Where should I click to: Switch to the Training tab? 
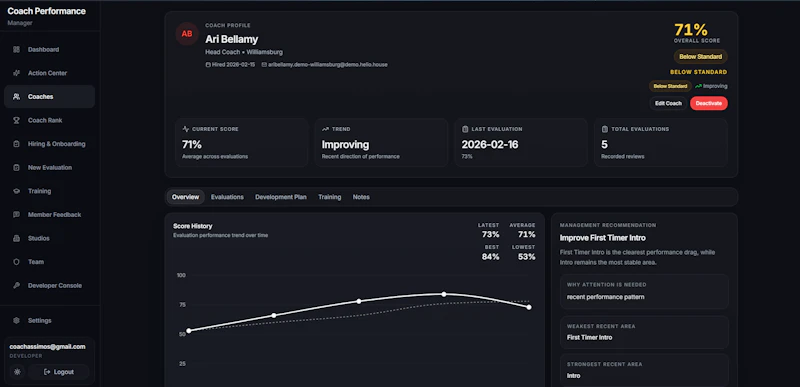point(330,197)
